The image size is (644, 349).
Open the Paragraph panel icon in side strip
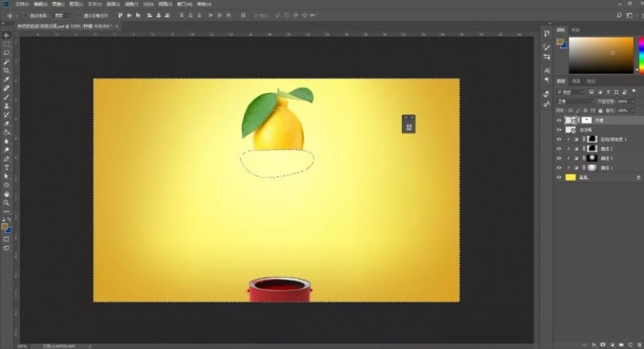[546, 80]
